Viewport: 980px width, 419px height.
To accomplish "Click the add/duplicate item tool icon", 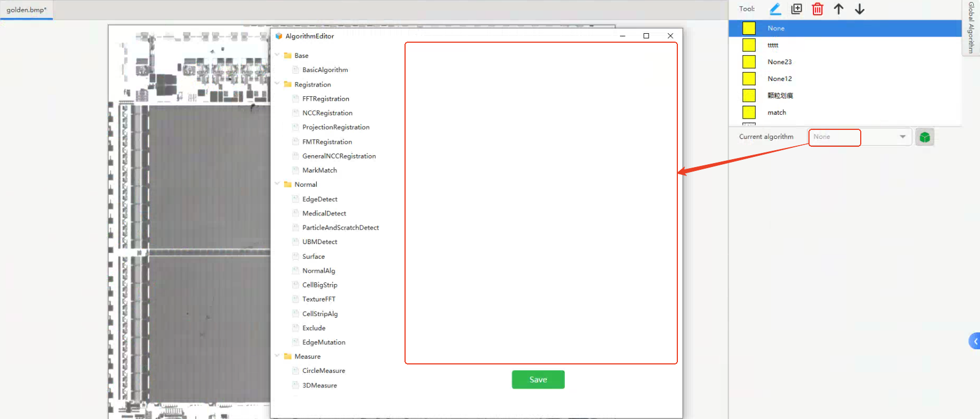I will (x=797, y=9).
